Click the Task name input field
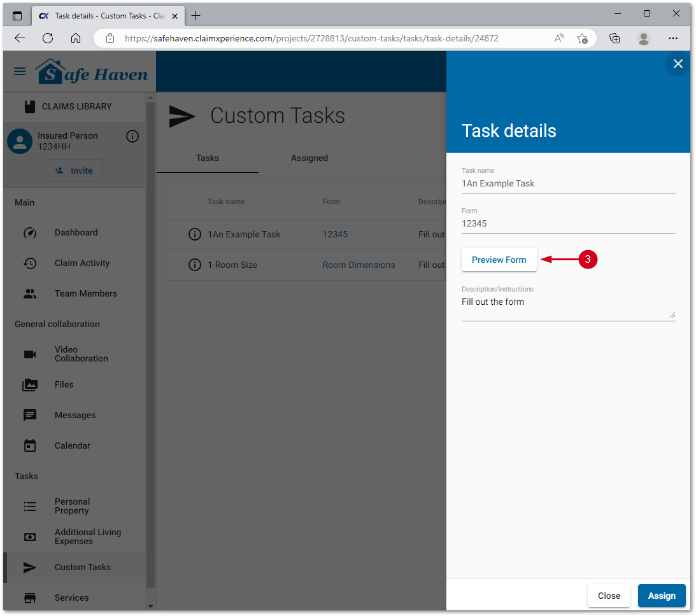This screenshot has height=616, width=696. tap(567, 184)
